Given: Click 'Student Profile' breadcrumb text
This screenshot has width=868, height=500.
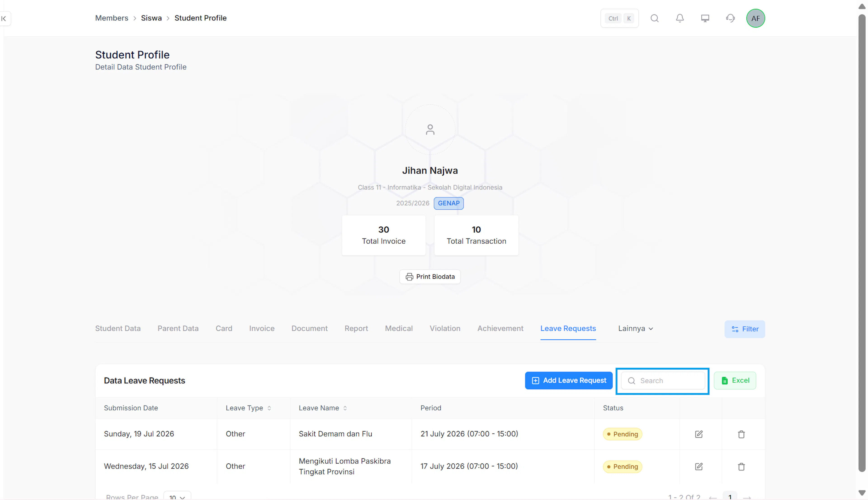Looking at the screenshot, I should coord(200,18).
